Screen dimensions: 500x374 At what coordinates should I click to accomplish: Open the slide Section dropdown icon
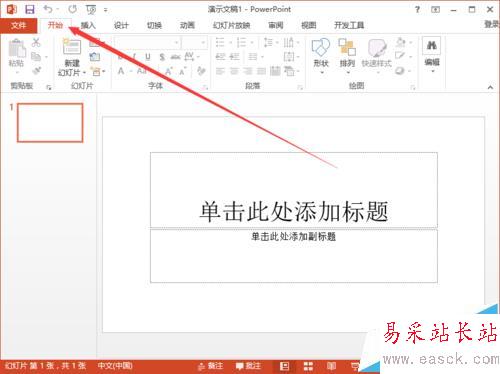(x=97, y=71)
